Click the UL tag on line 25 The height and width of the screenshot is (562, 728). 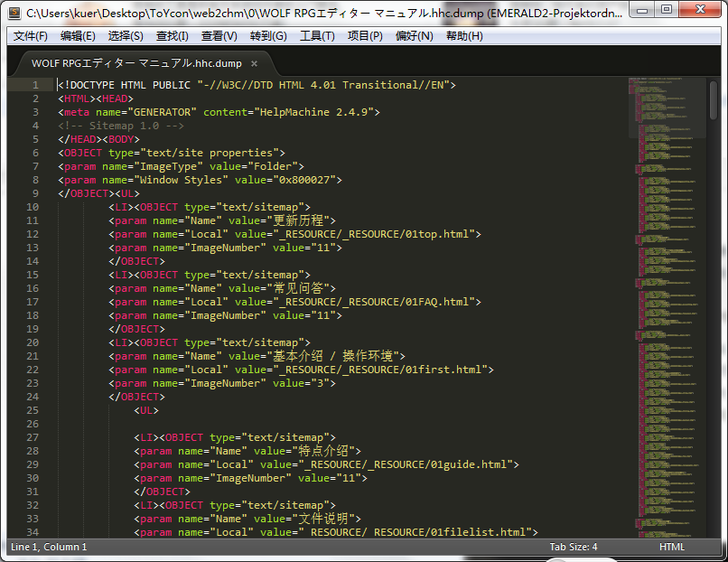[x=146, y=410]
